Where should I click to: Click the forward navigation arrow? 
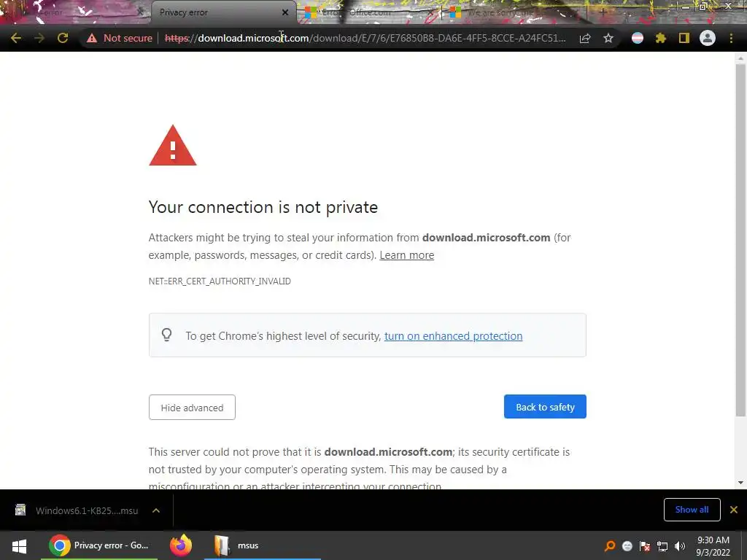pyautogui.click(x=39, y=38)
